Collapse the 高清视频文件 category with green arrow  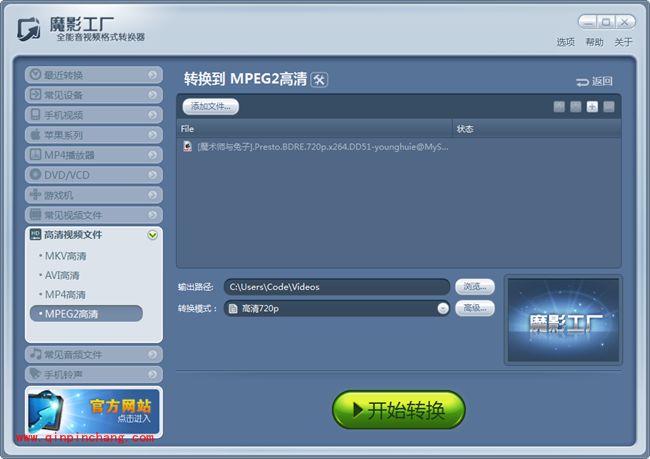coord(153,235)
